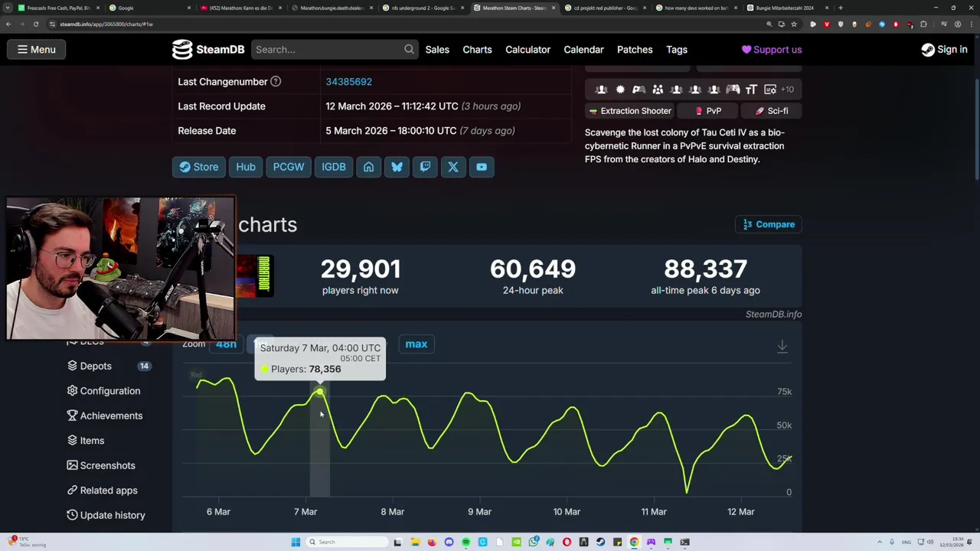
Task: Open the hamburger Menu button
Action: click(37, 50)
